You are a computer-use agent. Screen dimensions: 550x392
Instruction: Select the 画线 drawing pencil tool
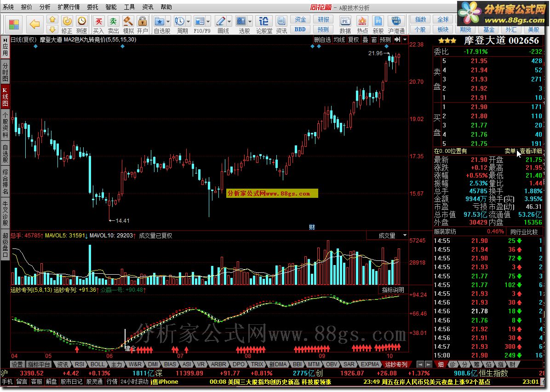click(221, 22)
